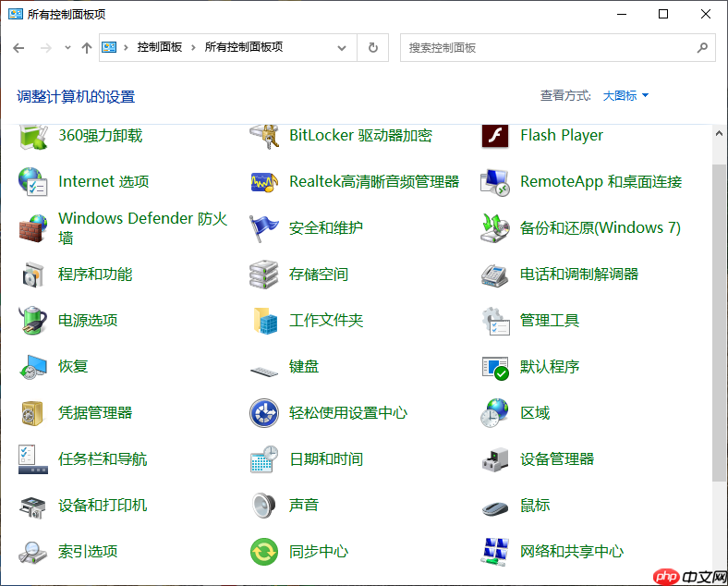Click the RemoteApp 和桌面连接 icon
The image size is (728, 586).
tap(495, 182)
